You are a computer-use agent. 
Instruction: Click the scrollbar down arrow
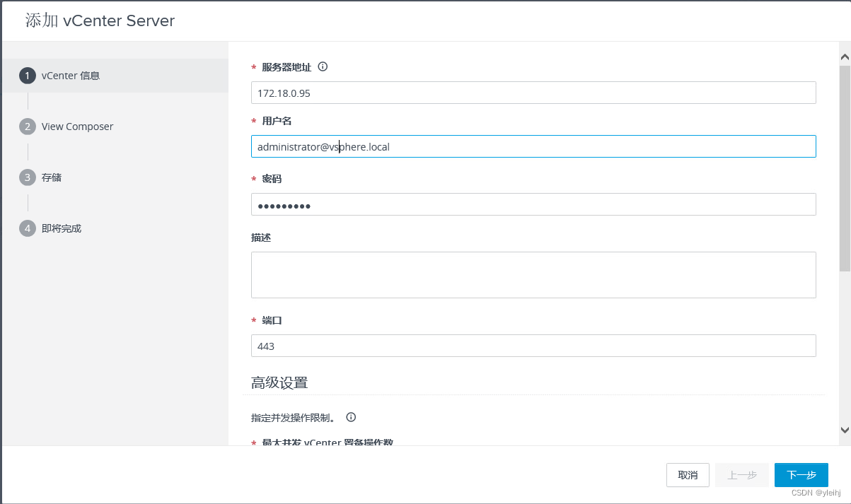[x=845, y=430]
